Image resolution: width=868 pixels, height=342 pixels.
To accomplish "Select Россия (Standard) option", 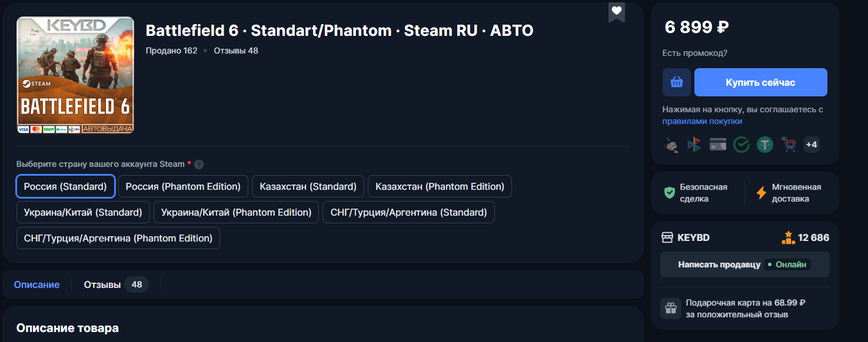I will [x=65, y=186].
